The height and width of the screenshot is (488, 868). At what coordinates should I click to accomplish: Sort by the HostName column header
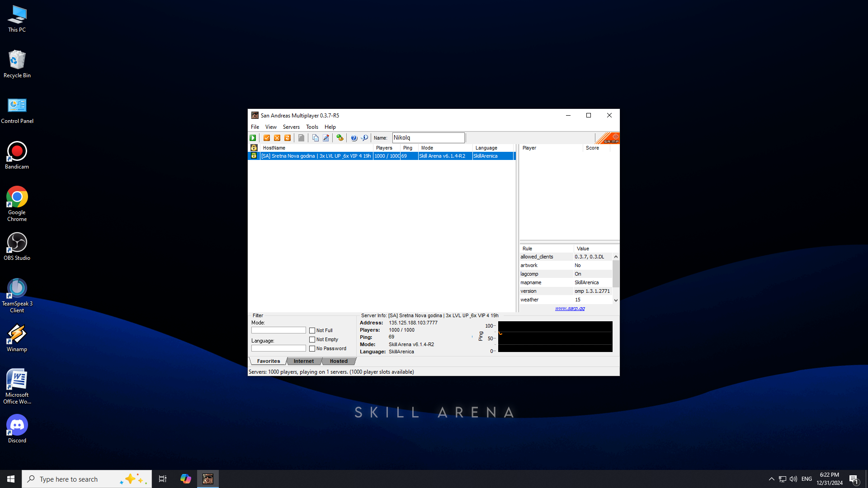click(316, 148)
